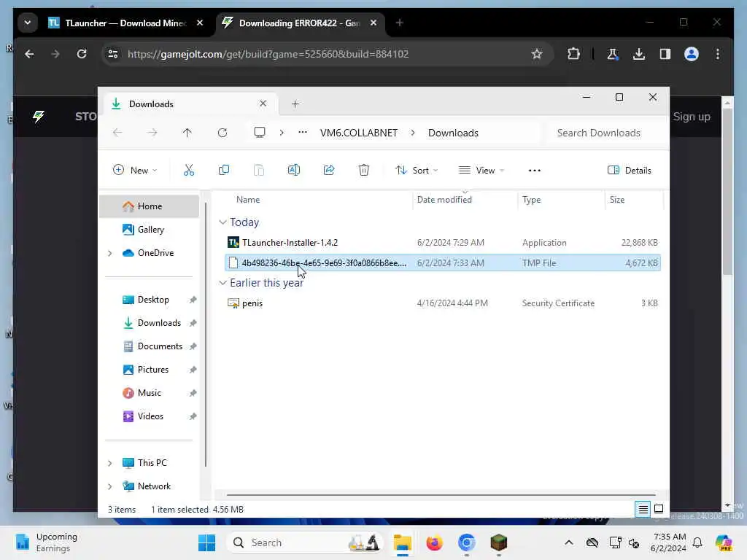Switch to details list view layout
Image resolution: width=747 pixels, height=560 pixels.
click(x=643, y=509)
